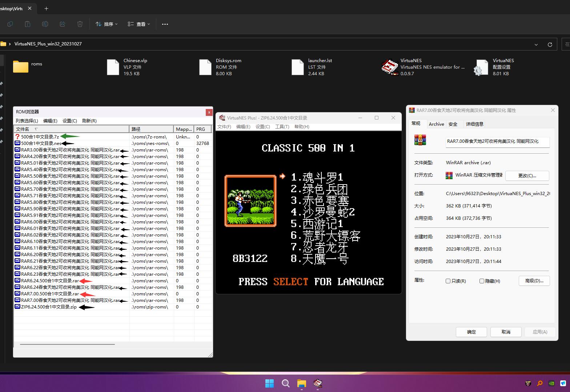Refresh the Explorer folder view
The width and height of the screenshot is (570, 392).
click(550, 44)
